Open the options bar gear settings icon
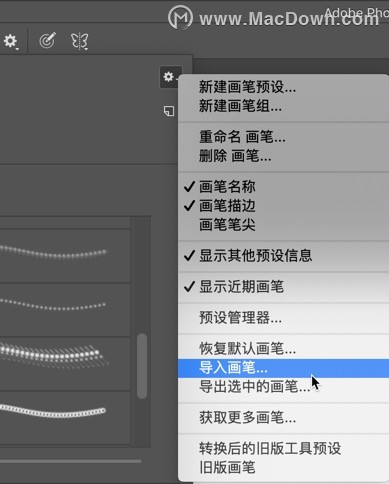Image resolution: width=389 pixels, height=484 pixels. click(x=10, y=41)
